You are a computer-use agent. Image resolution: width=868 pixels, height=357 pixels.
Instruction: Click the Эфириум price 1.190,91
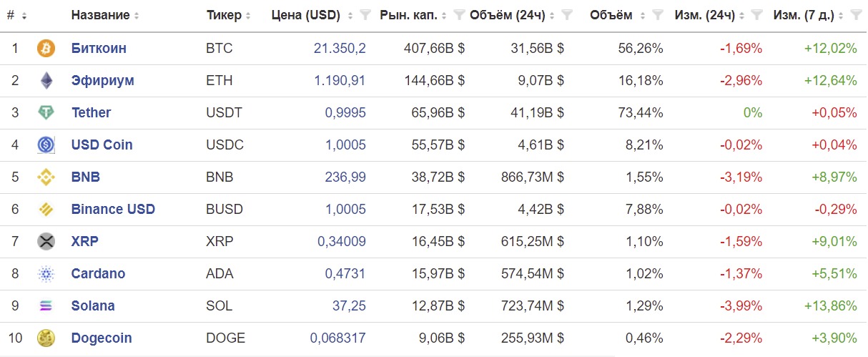[340, 80]
